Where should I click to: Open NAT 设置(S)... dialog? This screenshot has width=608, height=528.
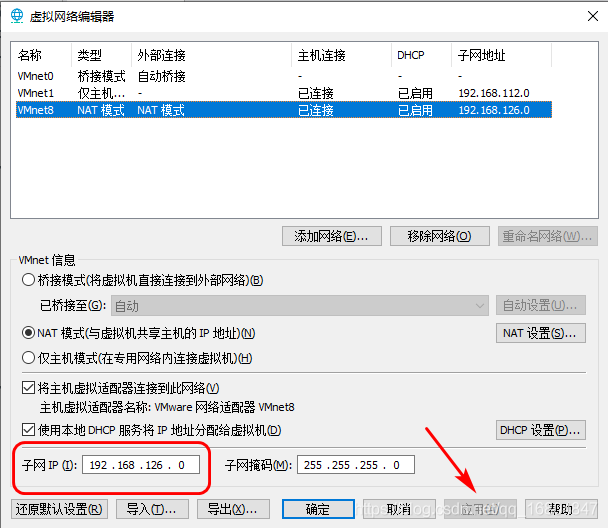pos(541,333)
